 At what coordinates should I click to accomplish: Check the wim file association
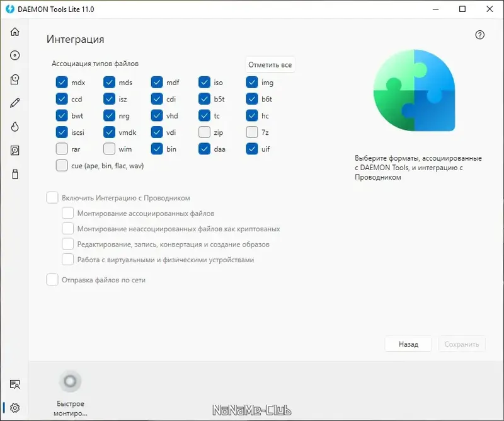109,149
